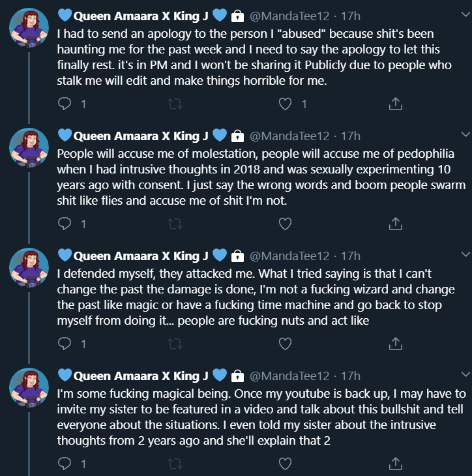The height and width of the screenshot is (476, 472).
Task: Open the display name on the second tweet
Action: (141, 136)
